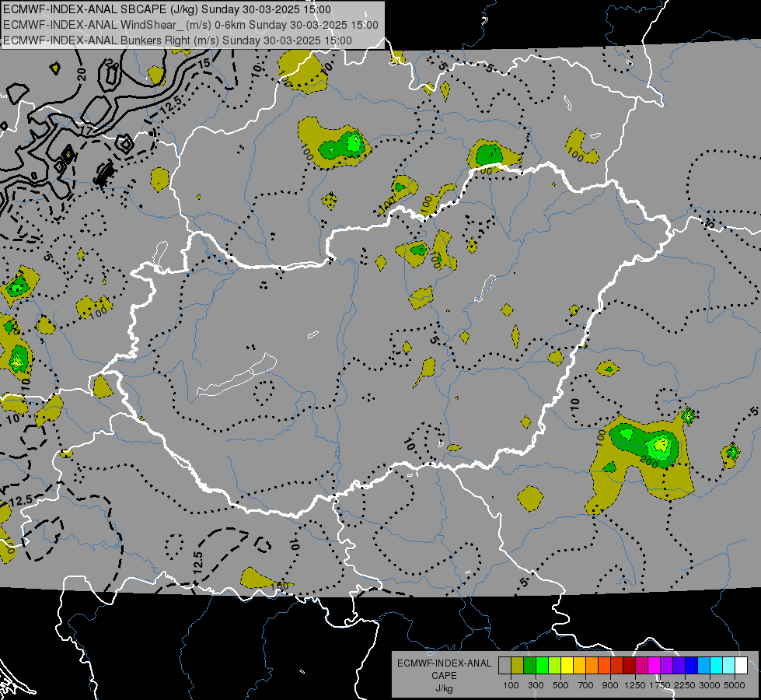Image resolution: width=761 pixels, height=700 pixels.
Task: Pick the pure blue swatch right of 2250
Action: point(692,665)
